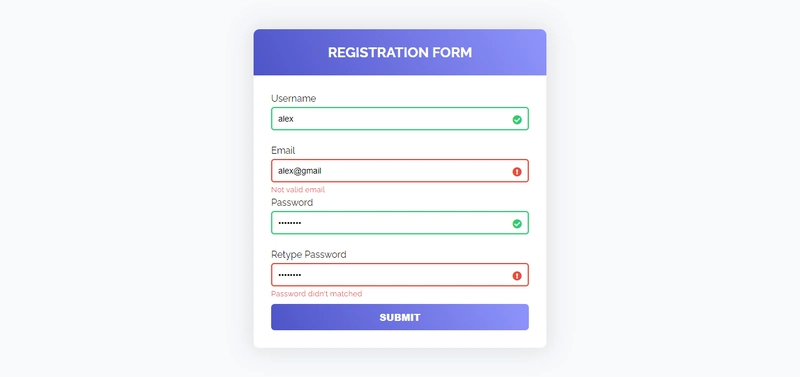Click the Password label above the third field

point(292,203)
